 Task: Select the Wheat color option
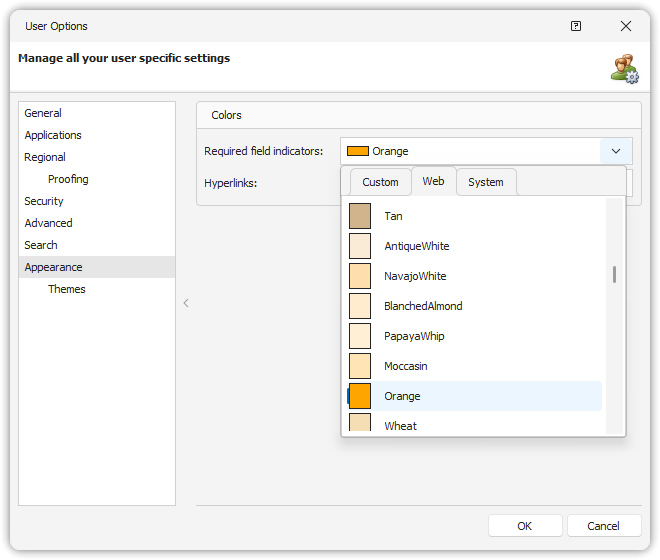click(x=400, y=425)
